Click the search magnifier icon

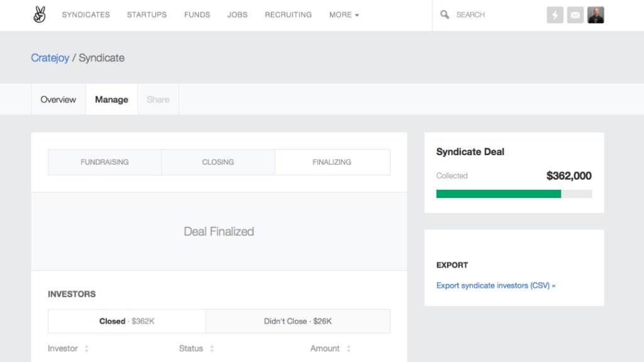445,14
